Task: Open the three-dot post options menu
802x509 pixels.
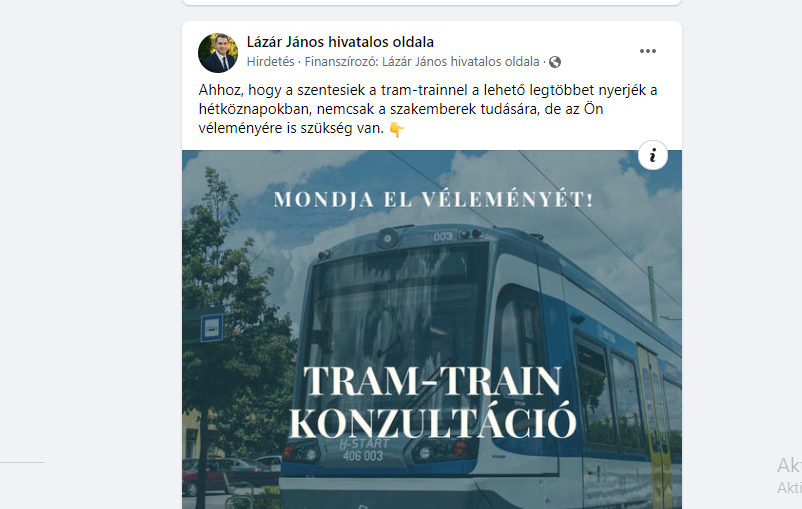Action: tap(648, 51)
